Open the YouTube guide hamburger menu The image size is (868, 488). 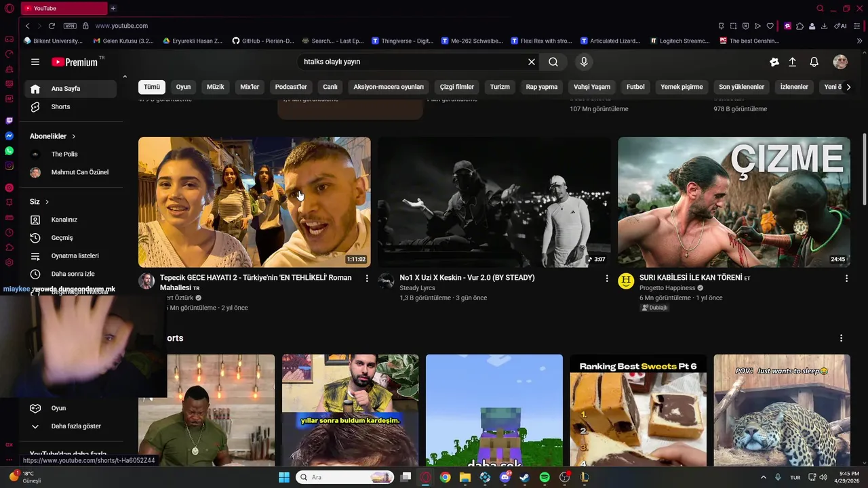(x=35, y=62)
